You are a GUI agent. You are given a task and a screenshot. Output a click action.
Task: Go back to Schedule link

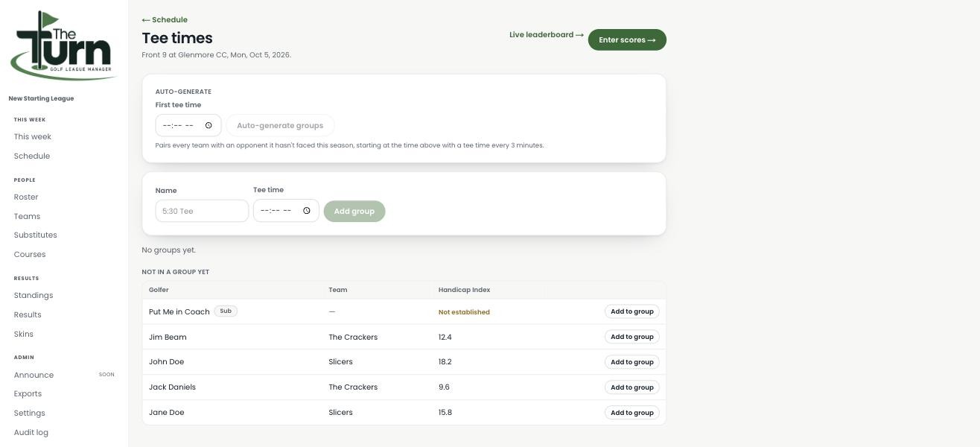(165, 20)
